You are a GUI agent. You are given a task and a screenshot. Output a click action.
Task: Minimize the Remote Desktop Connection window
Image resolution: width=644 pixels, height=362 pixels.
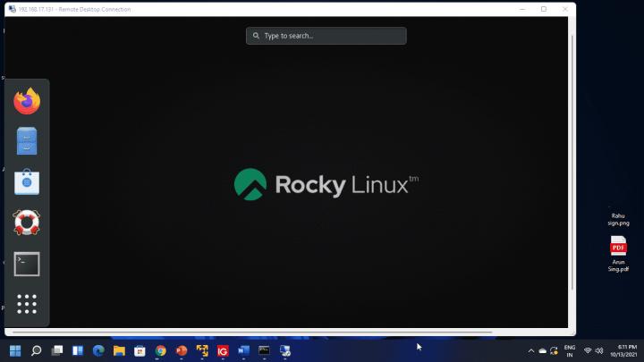tap(522, 9)
